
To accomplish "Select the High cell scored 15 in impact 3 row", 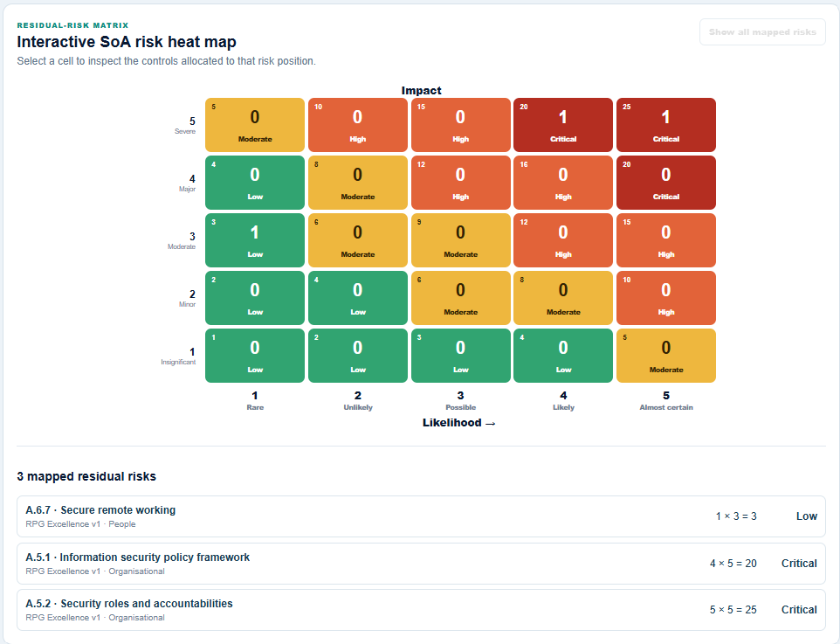I will [x=666, y=240].
